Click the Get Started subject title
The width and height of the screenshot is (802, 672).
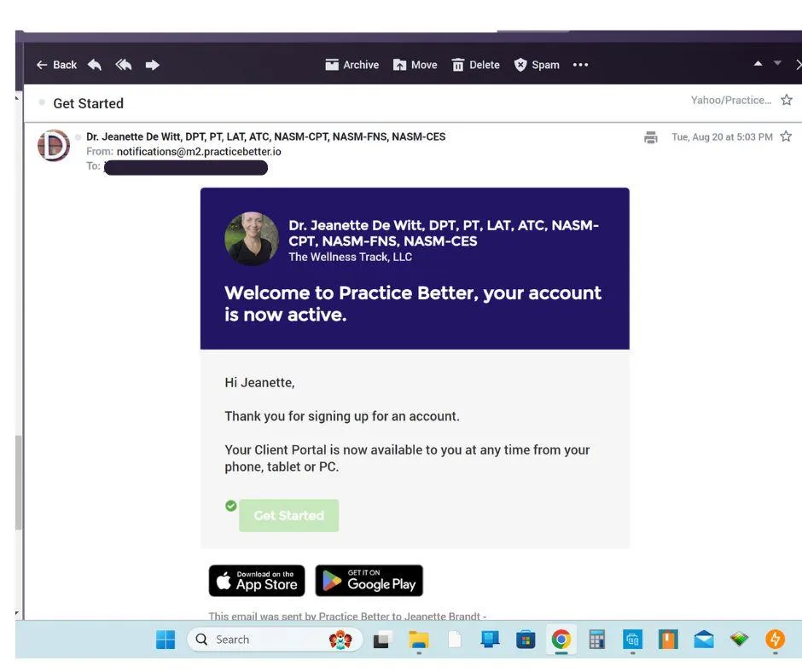tap(89, 103)
